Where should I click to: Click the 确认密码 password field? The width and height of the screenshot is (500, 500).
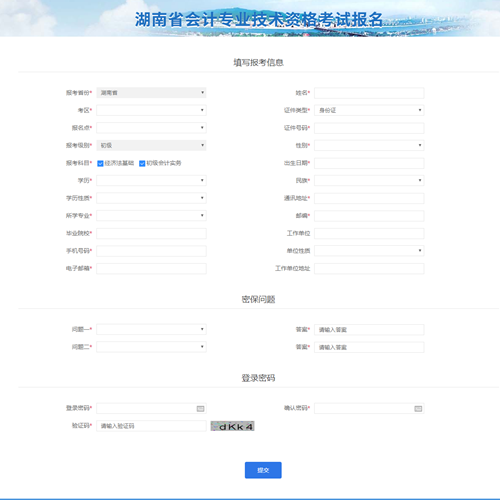coord(369,408)
